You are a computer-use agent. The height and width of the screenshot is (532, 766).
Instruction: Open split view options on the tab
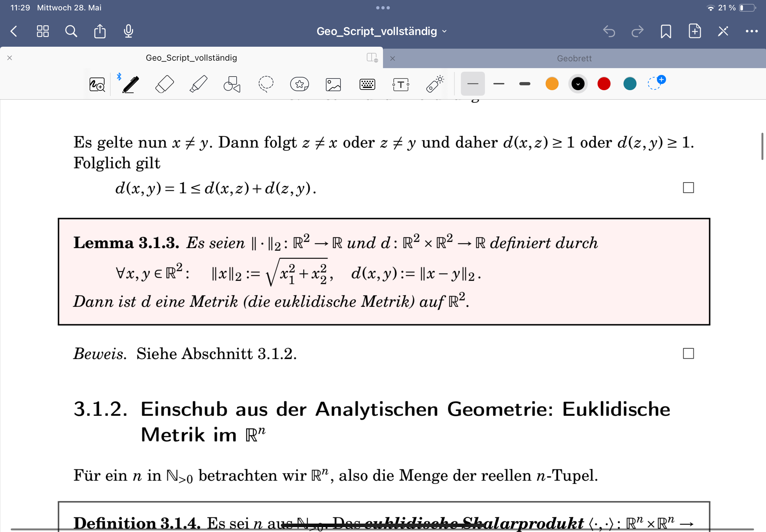tap(372, 57)
